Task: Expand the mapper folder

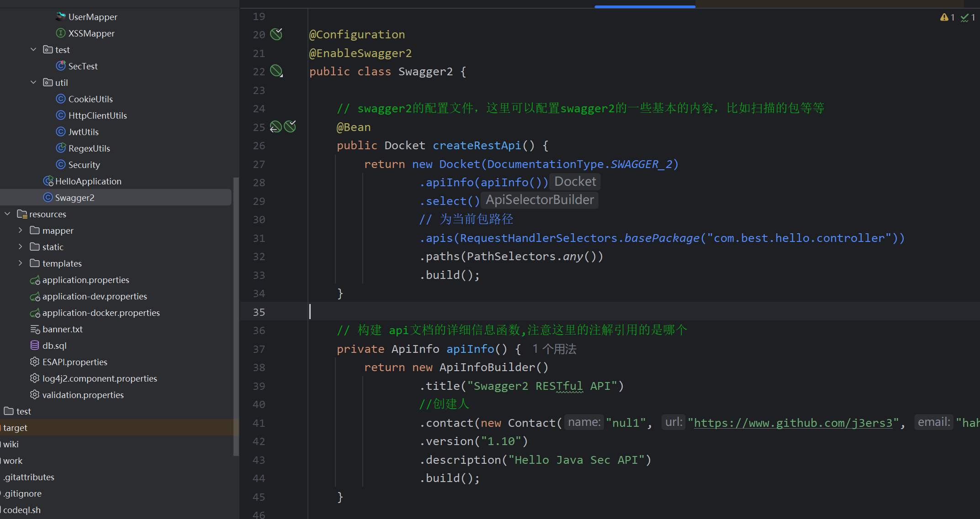Action: point(20,230)
